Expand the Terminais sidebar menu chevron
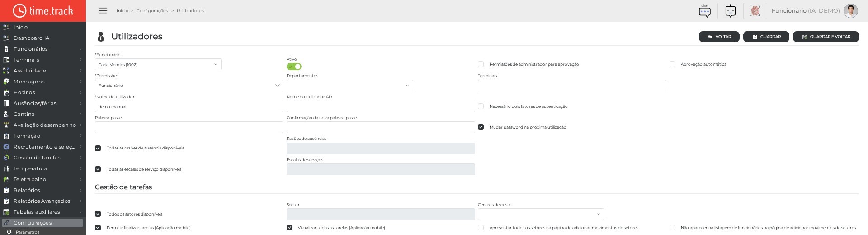Image resolution: width=868 pixels, height=235 pixels. [x=80, y=60]
